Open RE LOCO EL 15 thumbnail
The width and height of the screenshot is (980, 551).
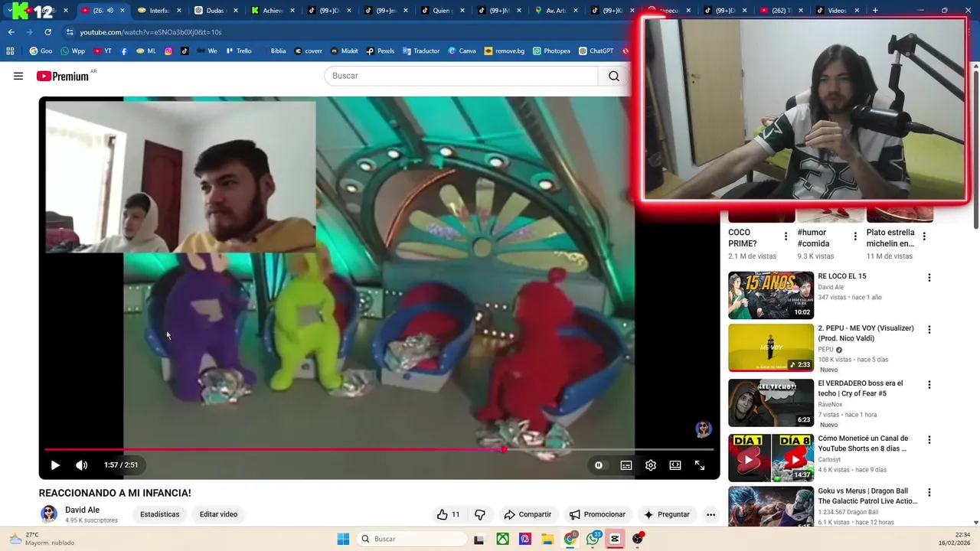pyautogui.click(x=771, y=295)
